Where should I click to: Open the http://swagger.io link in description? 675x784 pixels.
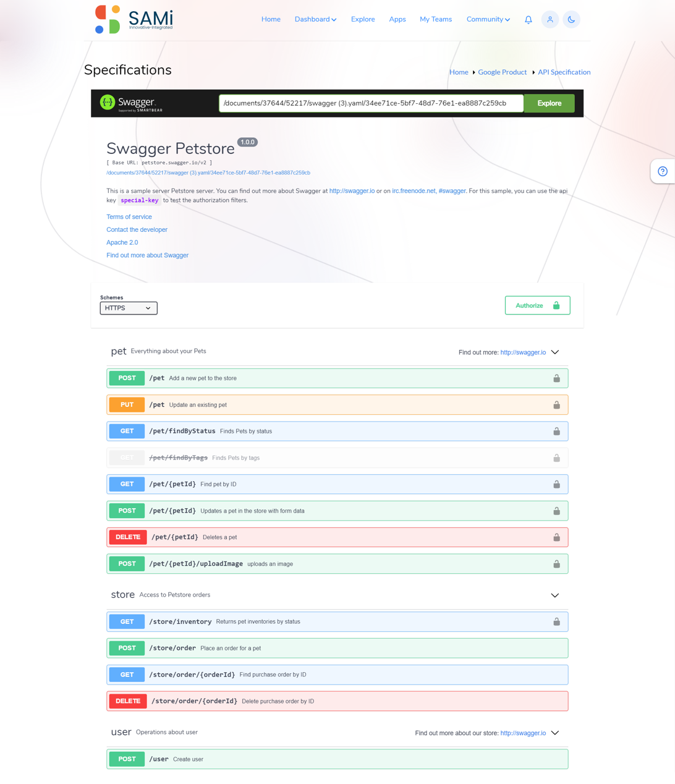(x=352, y=191)
